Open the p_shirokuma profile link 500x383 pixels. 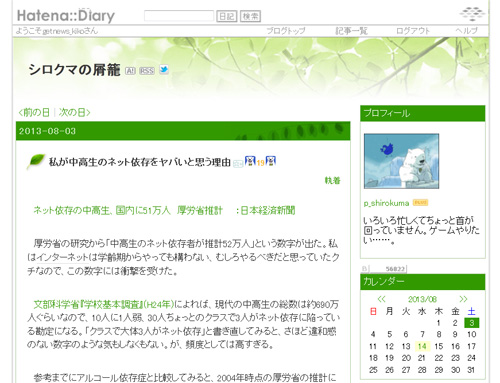coord(386,203)
